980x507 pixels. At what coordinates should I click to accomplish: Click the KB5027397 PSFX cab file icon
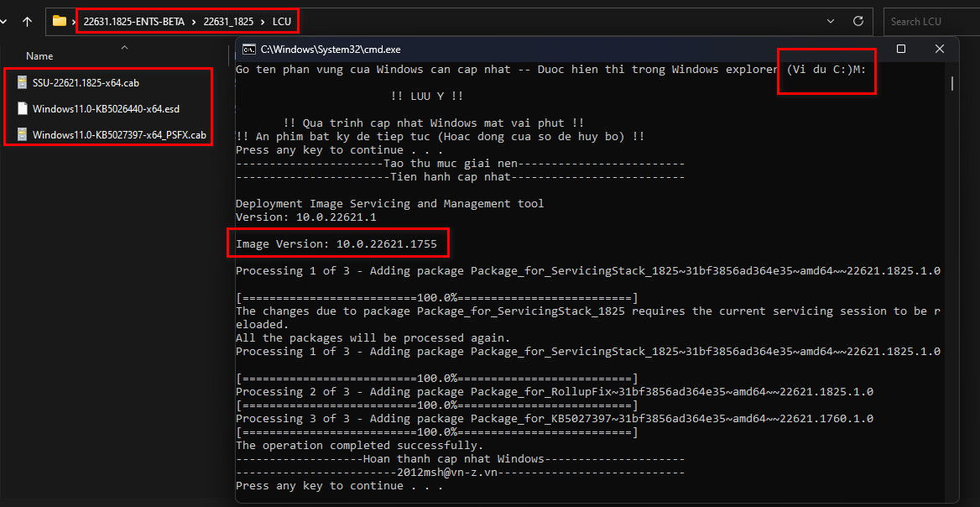[x=23, y=134]
